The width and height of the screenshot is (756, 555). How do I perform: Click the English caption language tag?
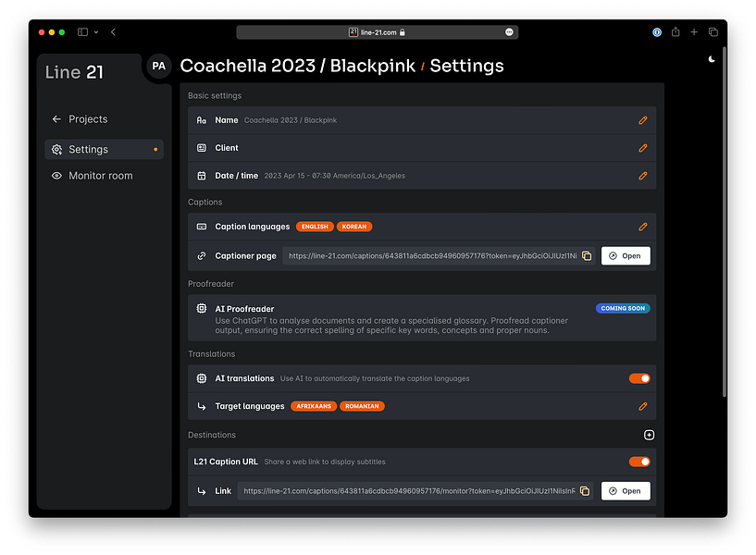tap(315, 227)
